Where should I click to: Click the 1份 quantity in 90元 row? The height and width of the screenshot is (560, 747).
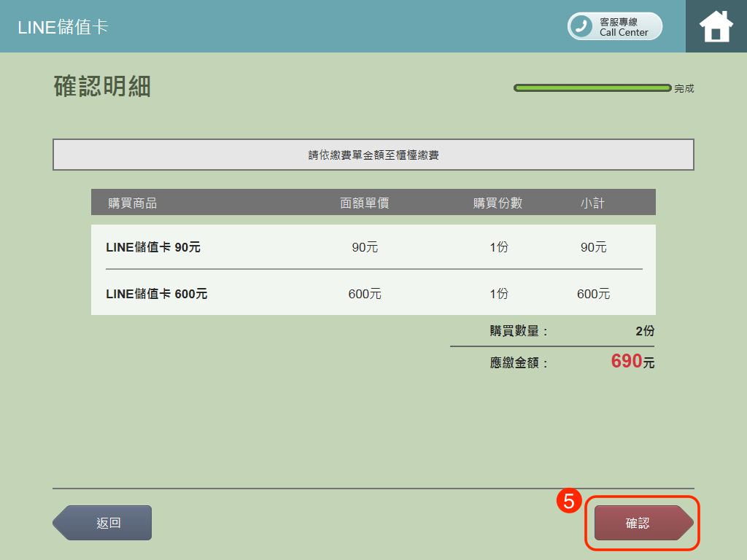pos(499,247)
